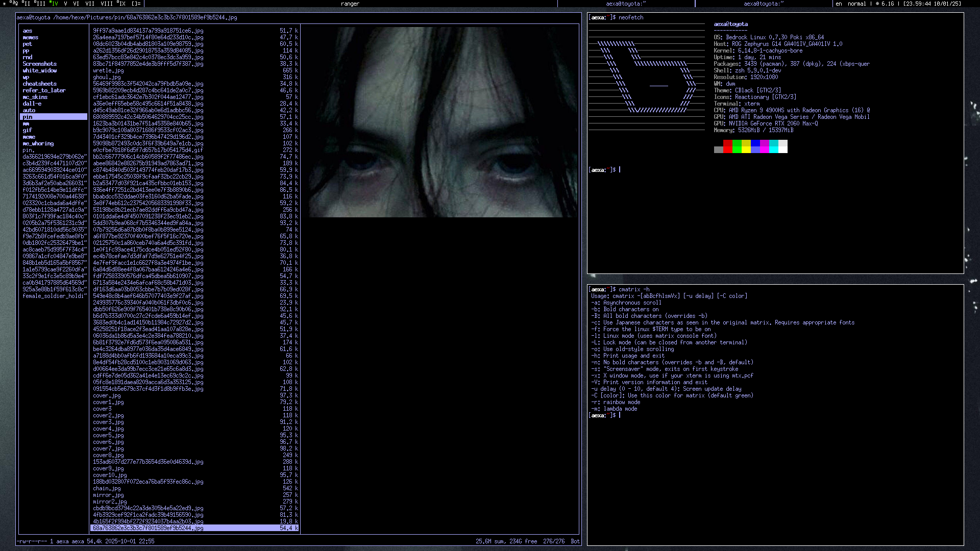
Task: Select mirror2.jpg in the ranger file list
Action: (109, 502)
